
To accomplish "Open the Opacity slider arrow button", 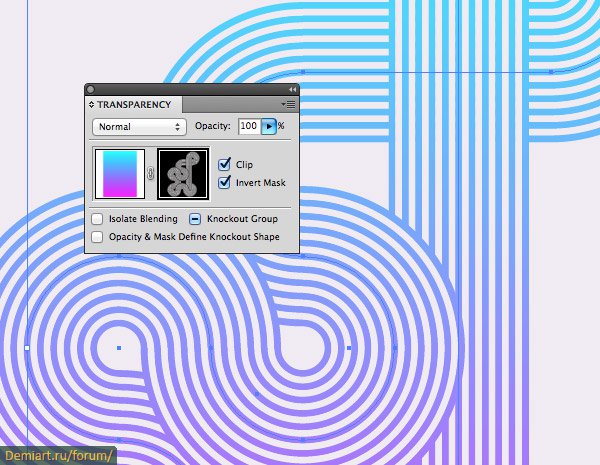I will pos(269,126).
